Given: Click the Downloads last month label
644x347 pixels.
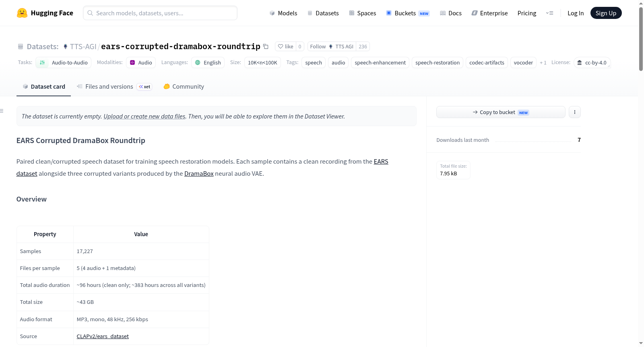Looking at the screenshot, I should (x=463, y=140).
